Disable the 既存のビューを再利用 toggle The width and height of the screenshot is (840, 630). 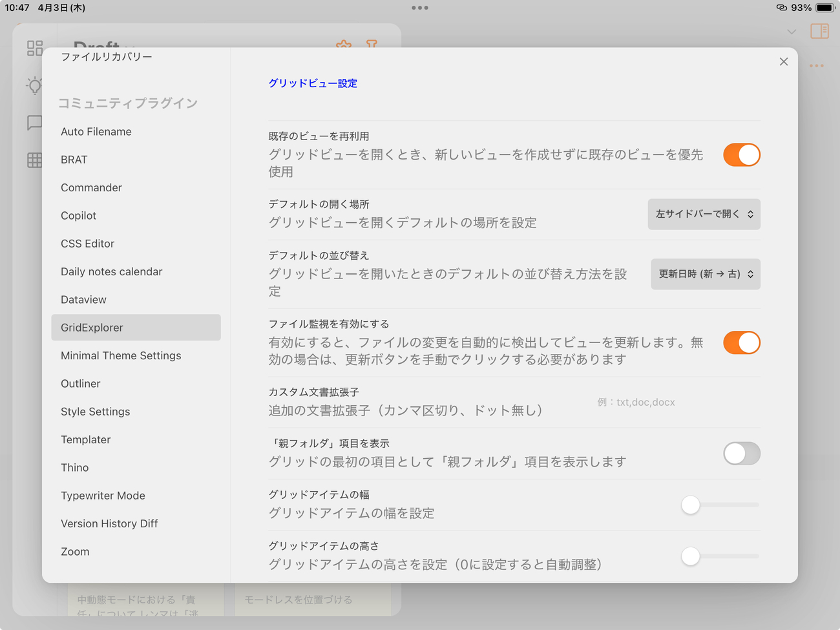click(741, 155)
